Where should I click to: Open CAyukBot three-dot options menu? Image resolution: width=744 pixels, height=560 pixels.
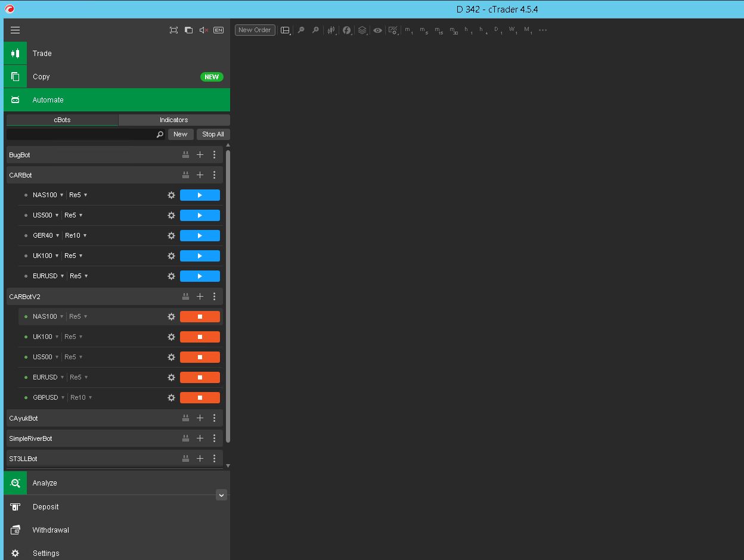[215, 418]
